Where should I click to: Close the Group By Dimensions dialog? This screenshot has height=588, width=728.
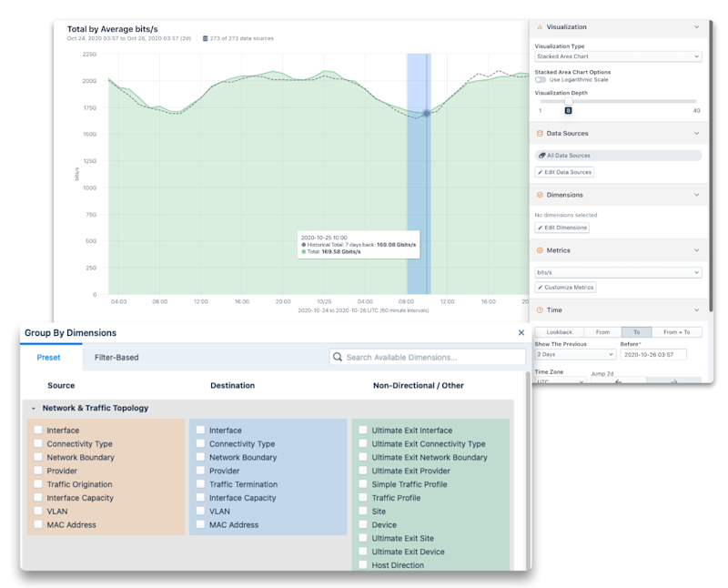click(x=521, y=332)
